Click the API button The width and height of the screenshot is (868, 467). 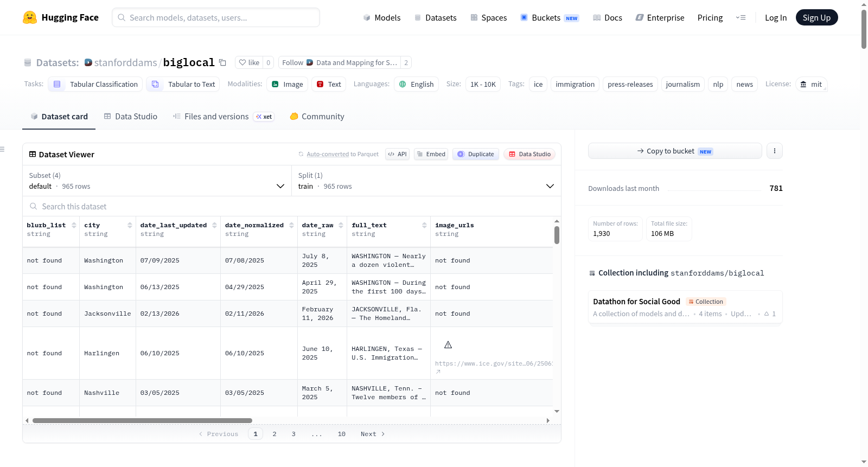tap(397, 154)
